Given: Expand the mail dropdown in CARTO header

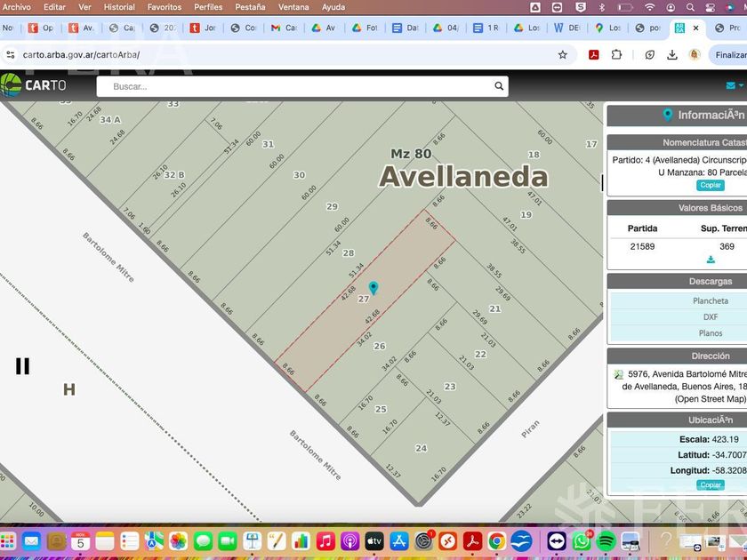Looking at the screenshot, I should click(734, 86).
